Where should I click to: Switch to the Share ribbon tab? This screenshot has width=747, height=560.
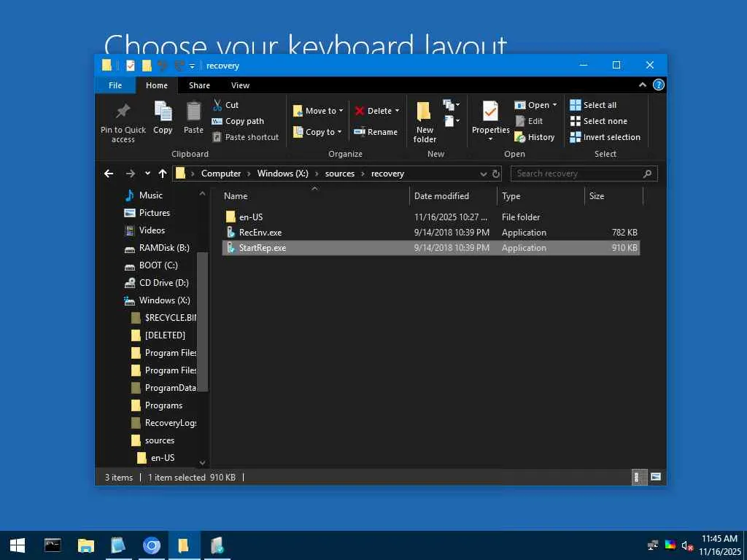pyautogui.click(x=199, y=85)
